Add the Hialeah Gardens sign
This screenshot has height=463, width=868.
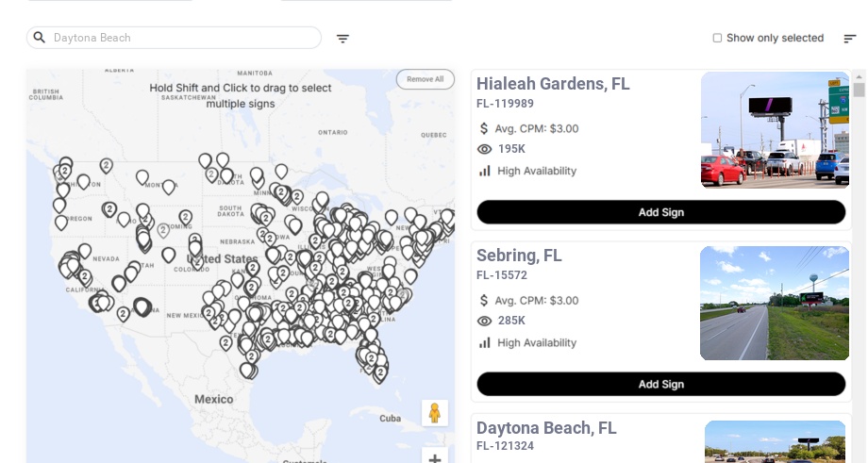[x=660, y=212]
